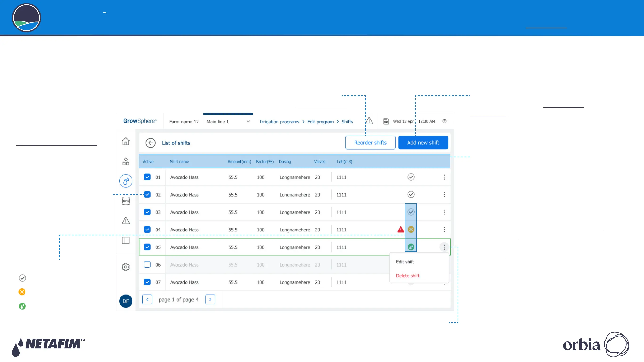Click the Shift name column header
Screen dimensions: 644x362
click(179, 162)
